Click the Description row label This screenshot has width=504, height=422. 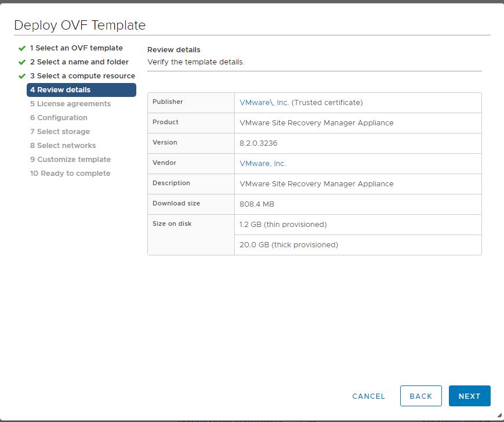coord(171,183)
